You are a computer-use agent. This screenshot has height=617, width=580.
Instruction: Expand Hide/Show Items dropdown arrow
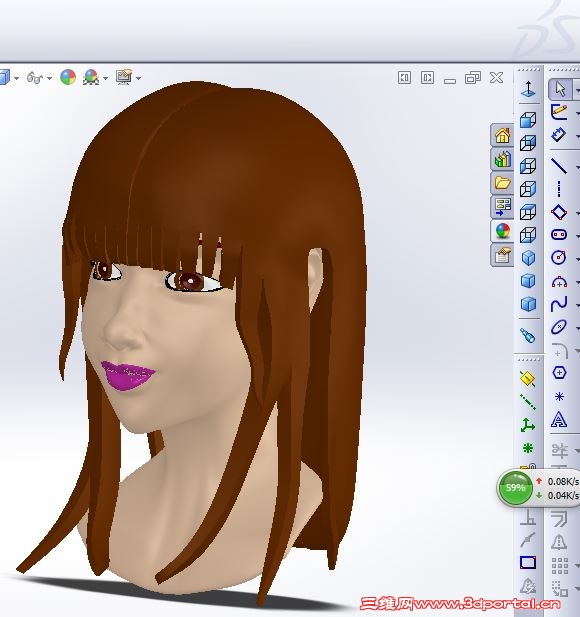50,78
